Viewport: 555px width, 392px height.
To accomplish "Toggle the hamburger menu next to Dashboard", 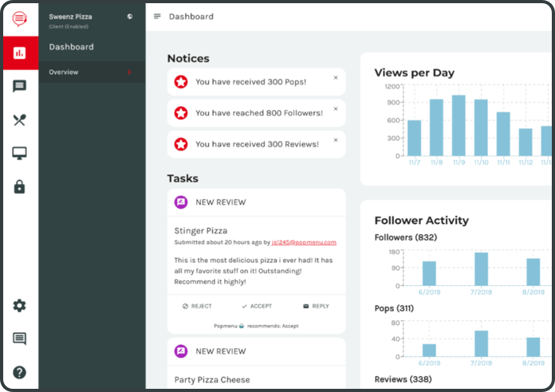I will pyautogui.click(x=157, y=17).
